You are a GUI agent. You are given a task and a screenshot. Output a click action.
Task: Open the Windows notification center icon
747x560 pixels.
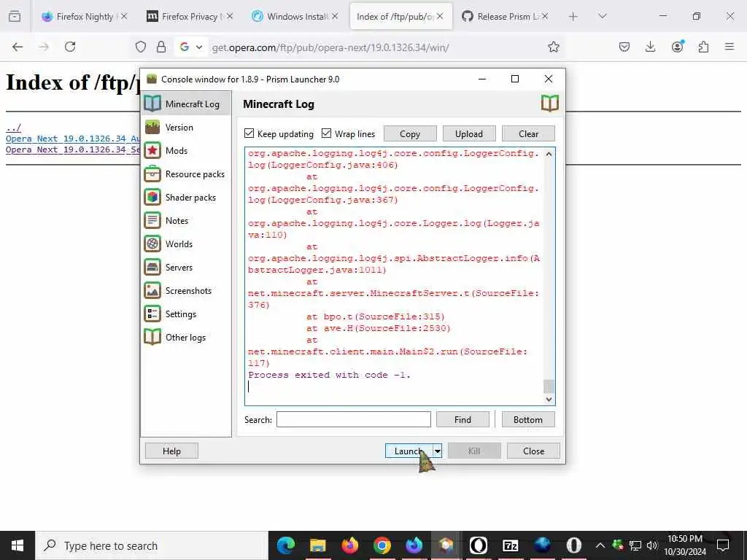tap(723, 545)
